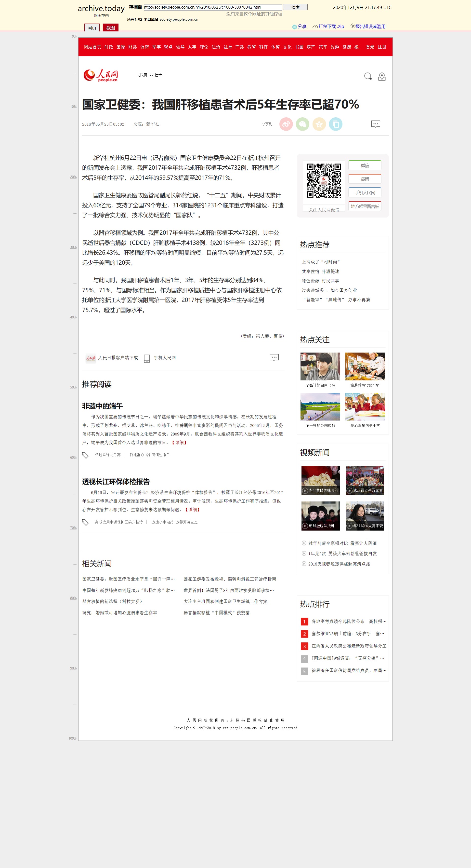Click the 注册 register link

pyautogui.click(x=382, y=47)
